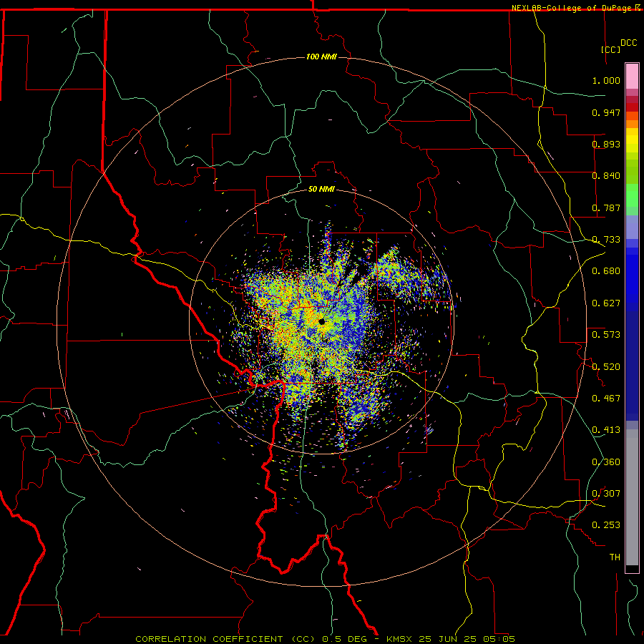Click the 100 NMI range ring label
The width and height of the screenshot is (644, 644).
321,57
